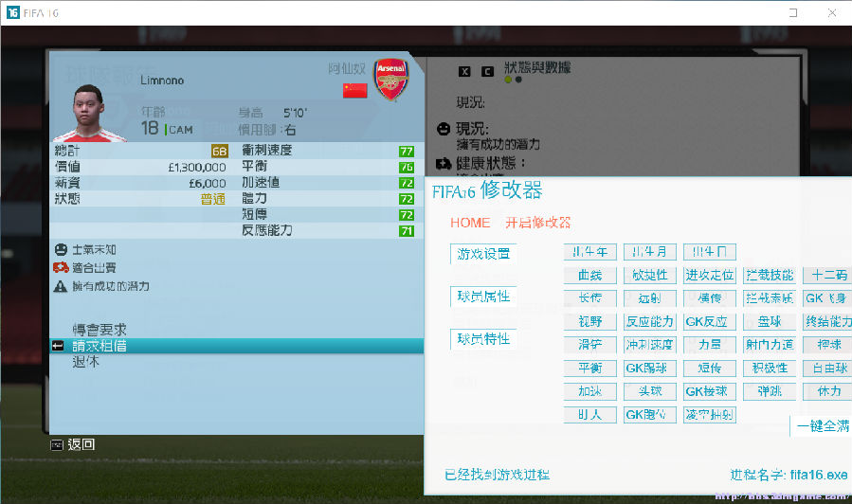Screen dimensions: 852x504
Task: Click the injury icon beside 適合出賽
Action: coord(61,268)
